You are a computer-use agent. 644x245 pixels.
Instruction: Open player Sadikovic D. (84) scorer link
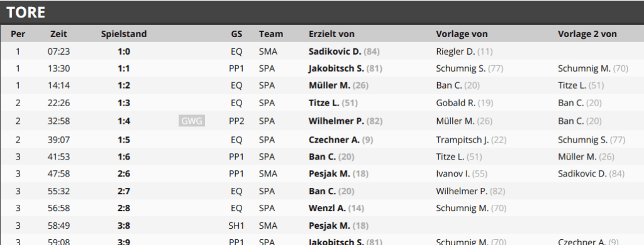tap(344, 52)
